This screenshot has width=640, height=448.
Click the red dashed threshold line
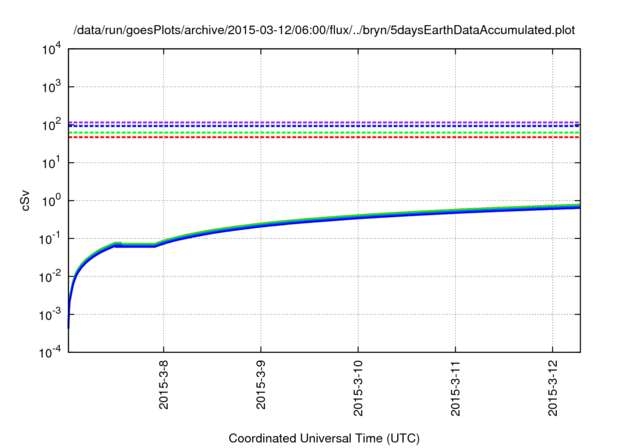tap(324, 137)
